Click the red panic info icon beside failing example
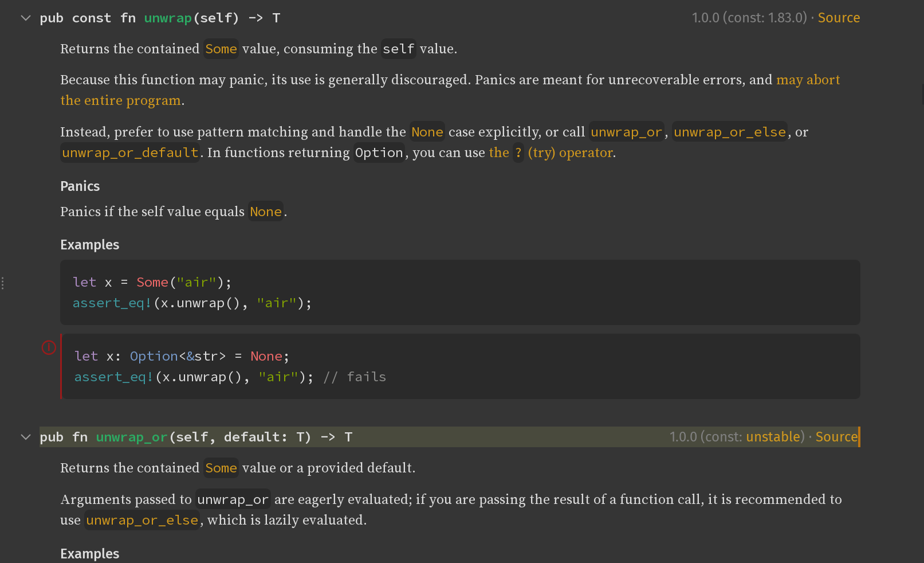The height and width of the screenshot is (563, 924). point(49,347)
